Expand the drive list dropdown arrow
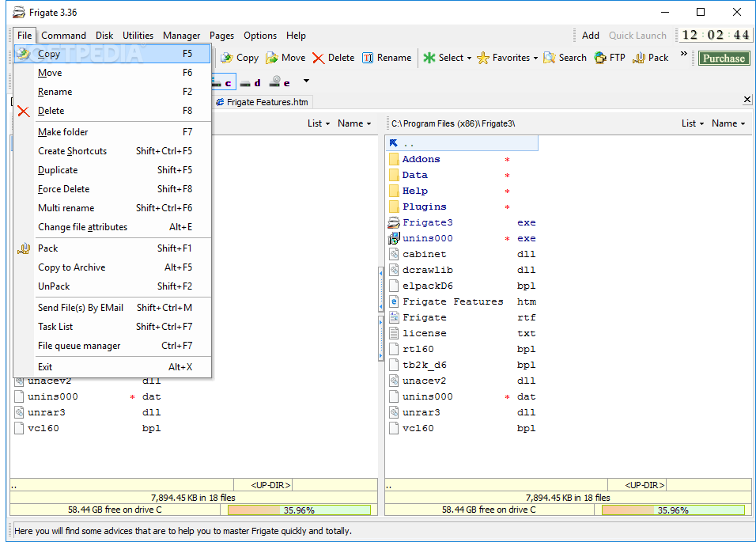The height and width of the screenshot is (542, 756). click(x=306, y=81)
